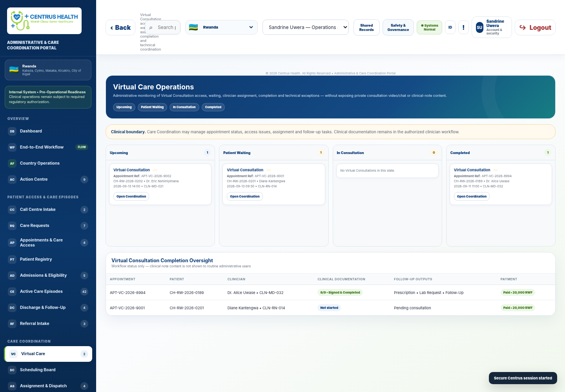The width and height of the screenshot is (565, 392).
Task: Filter by In Consultation pill
Action: [184, 107]
